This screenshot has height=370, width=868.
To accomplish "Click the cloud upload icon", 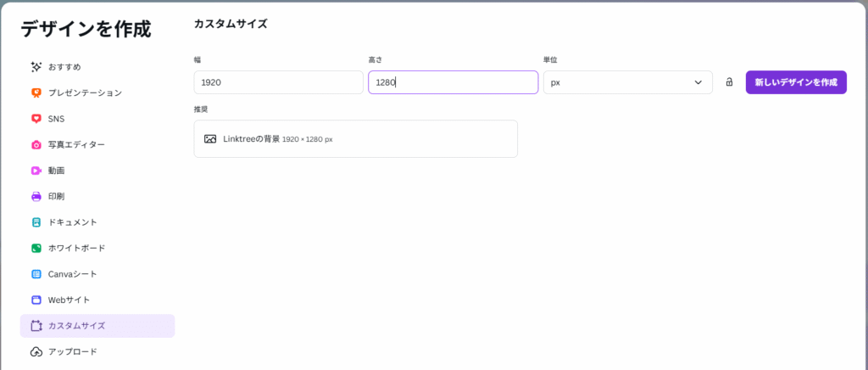I will [x=36, y=351].
